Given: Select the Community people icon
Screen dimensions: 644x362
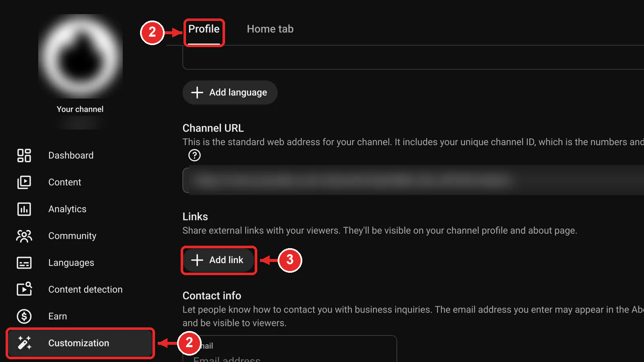Looking at the screenshot, I should coord(24,236).
